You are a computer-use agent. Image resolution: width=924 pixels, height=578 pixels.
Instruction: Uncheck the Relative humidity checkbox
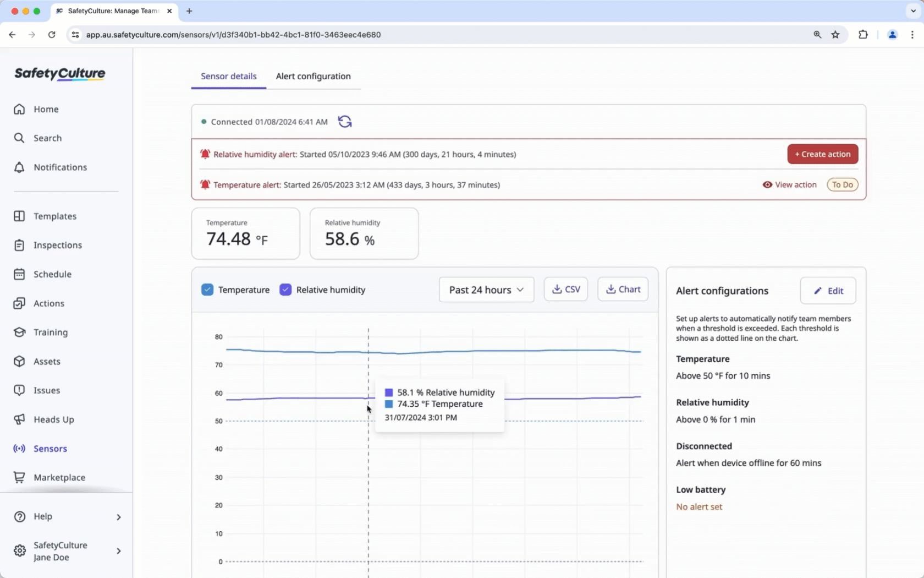pos(285,290)
